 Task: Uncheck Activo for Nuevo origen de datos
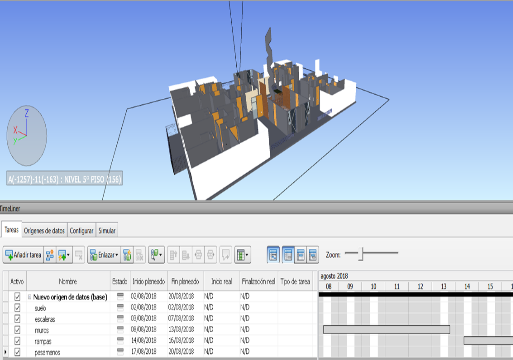pyautogui.click(x=17, y=296)
